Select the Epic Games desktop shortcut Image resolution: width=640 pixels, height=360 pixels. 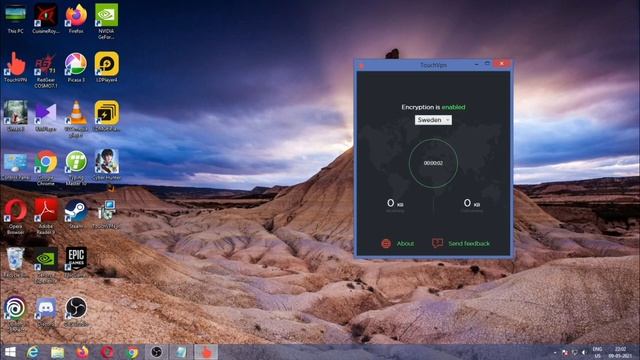pyautogui.click(x=76, y=262)
